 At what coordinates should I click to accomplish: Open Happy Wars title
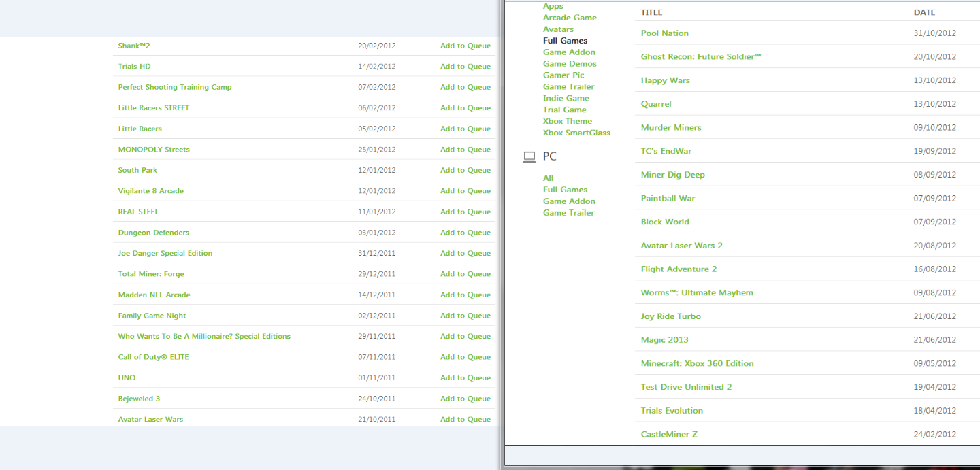click(666, 80)
